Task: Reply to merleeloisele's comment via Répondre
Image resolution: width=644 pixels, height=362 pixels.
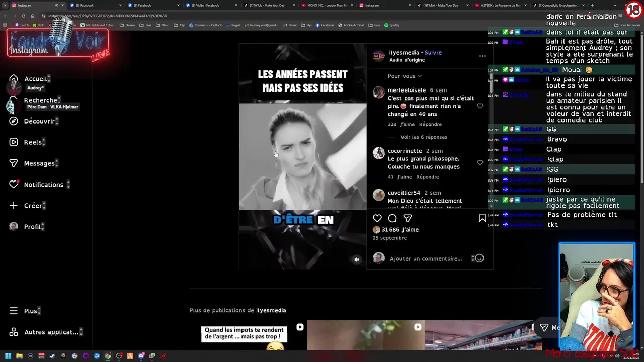Action: click(x=430, y=125)
